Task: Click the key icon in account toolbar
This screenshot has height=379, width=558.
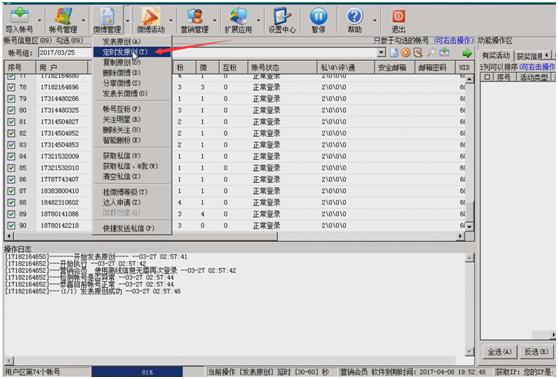Action: point(431,53)
